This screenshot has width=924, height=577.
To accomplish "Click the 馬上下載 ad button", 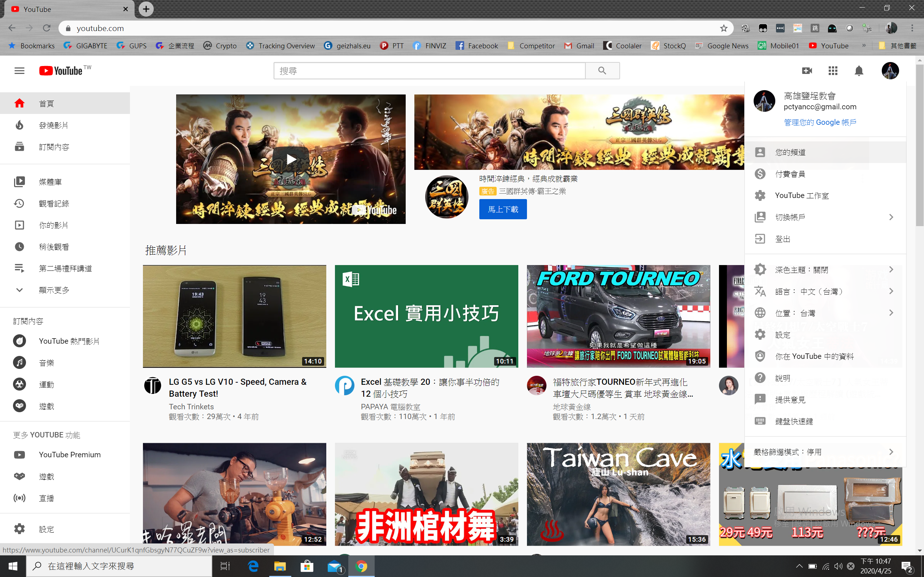I will pyautogui.click(x=503, y=209).
